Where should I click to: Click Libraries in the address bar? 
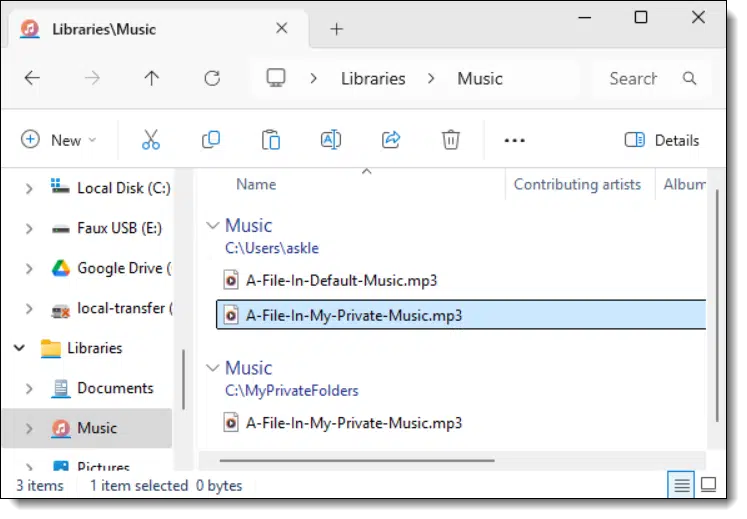click(x=373, y=79)
